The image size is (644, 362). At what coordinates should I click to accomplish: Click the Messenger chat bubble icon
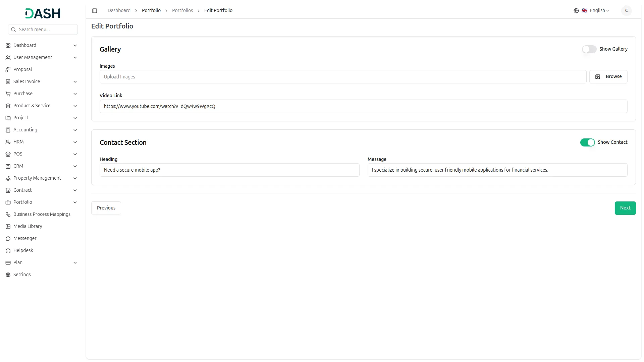click(8, 239)
